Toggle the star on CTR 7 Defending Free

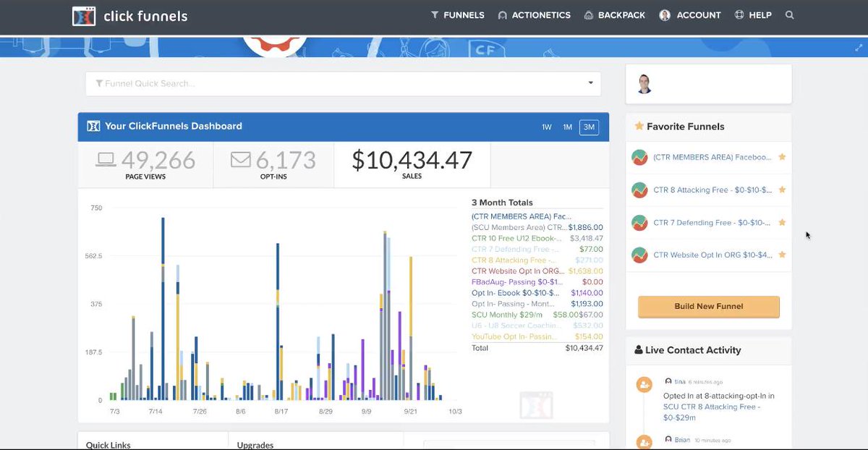782,222
